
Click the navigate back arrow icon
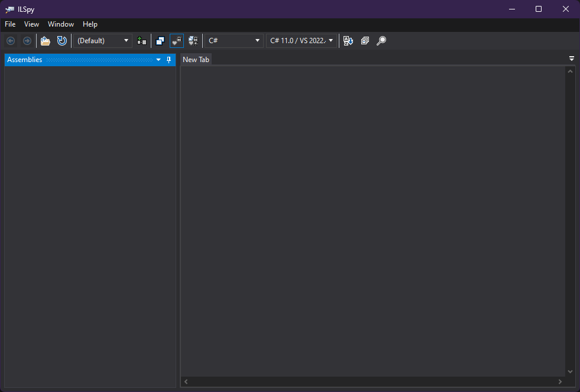click(x=10, y=40)
